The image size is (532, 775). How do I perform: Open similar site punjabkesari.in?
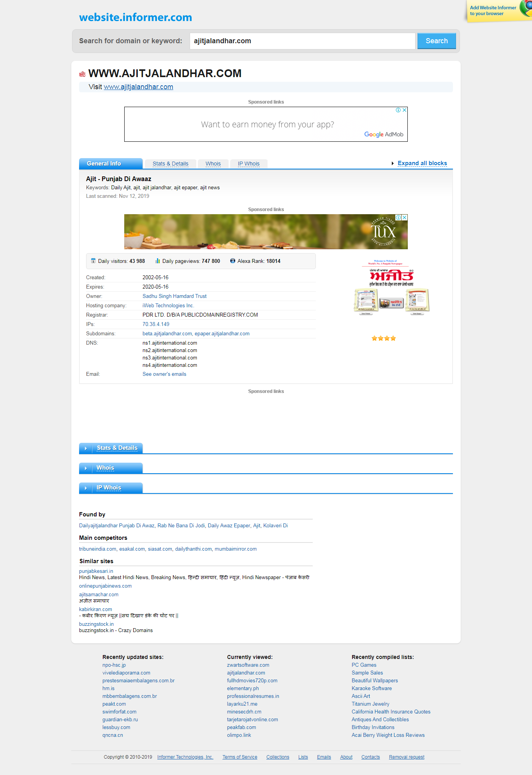pos(96,571)
